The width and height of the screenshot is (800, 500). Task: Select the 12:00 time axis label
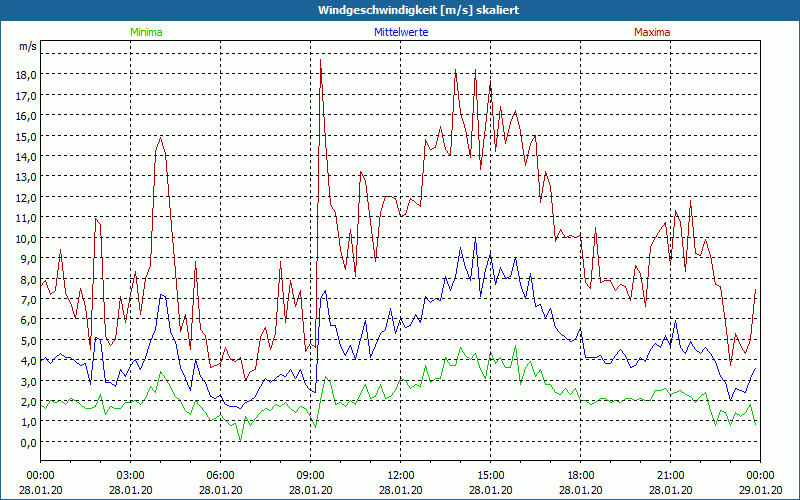pos(400,475)
